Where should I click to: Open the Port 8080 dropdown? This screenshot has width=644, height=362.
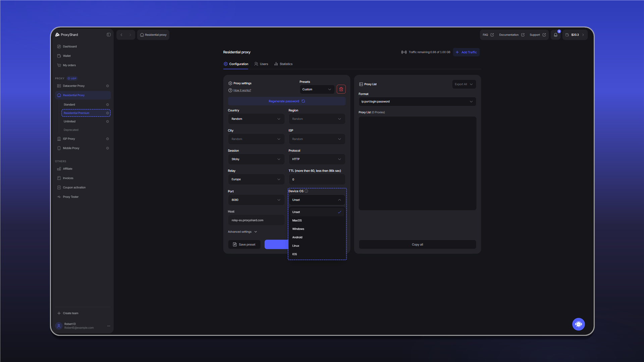[x=256, y=200]
